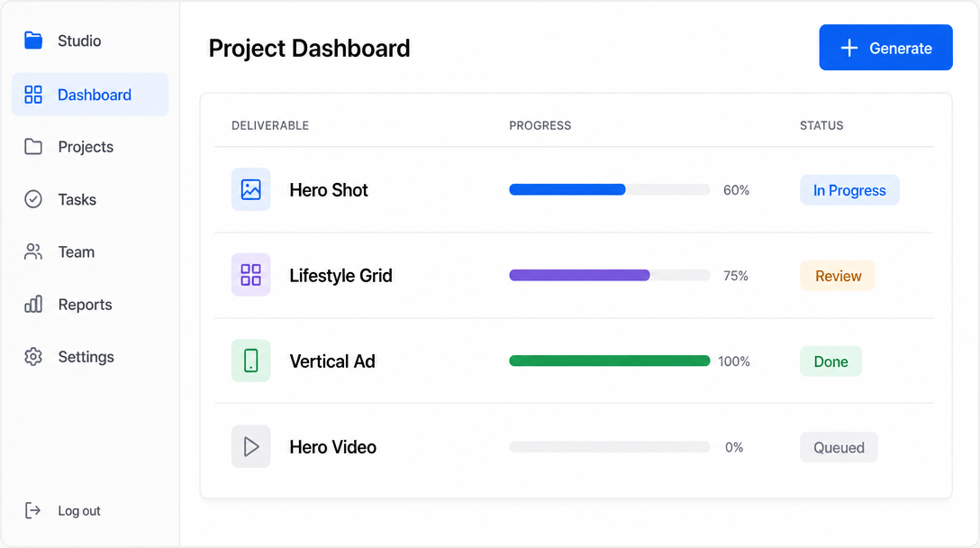Click the STATUS column header
Viewport: 980px width, 548px height.
click(x=821, y=126)
